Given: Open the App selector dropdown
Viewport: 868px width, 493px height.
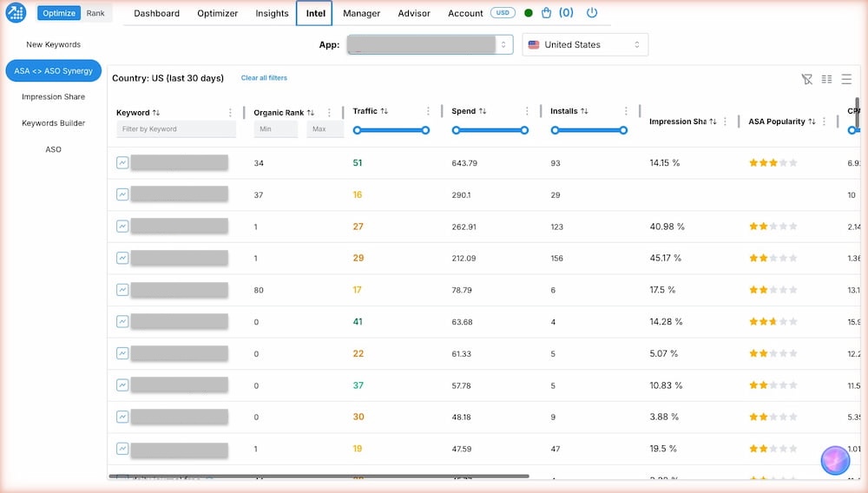Looking at the screenshot, I should [x=430, y=44].
